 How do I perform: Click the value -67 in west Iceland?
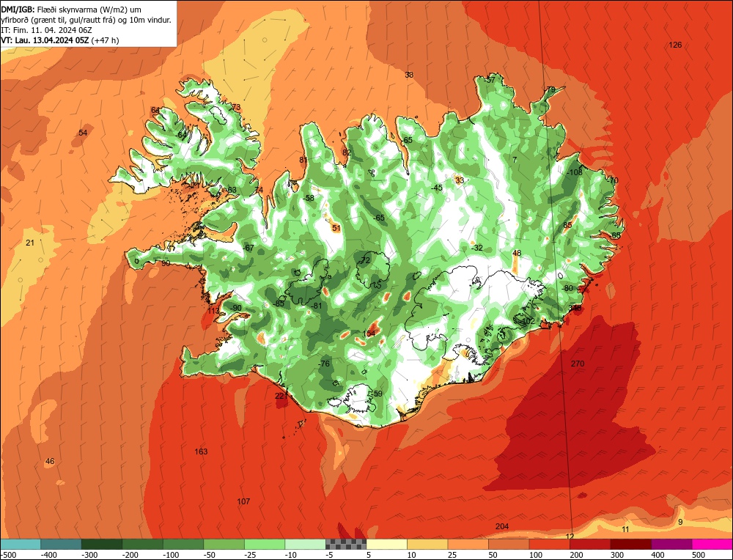(x=248, y=248)
